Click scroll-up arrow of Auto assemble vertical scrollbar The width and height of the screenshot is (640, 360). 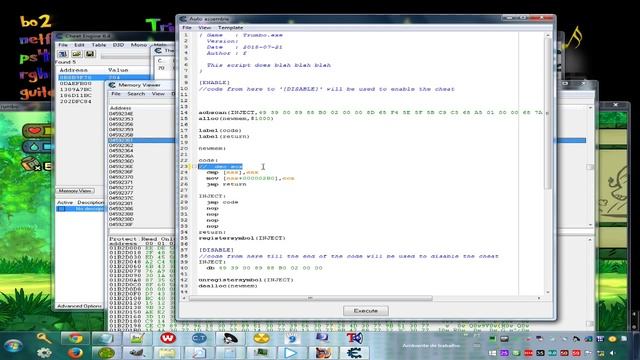click(548, 36)
